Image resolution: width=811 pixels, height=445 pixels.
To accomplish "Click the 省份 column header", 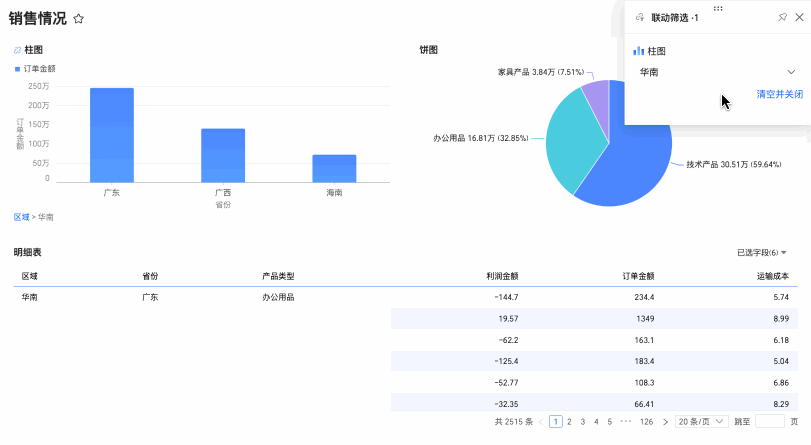I will (x=150, y=276).
